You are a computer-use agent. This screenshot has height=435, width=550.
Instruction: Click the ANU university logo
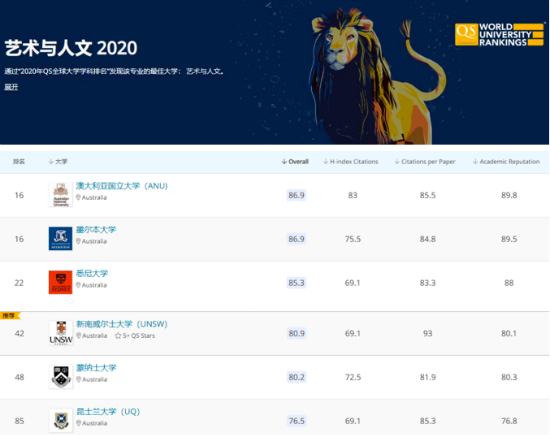coord(60,195)
